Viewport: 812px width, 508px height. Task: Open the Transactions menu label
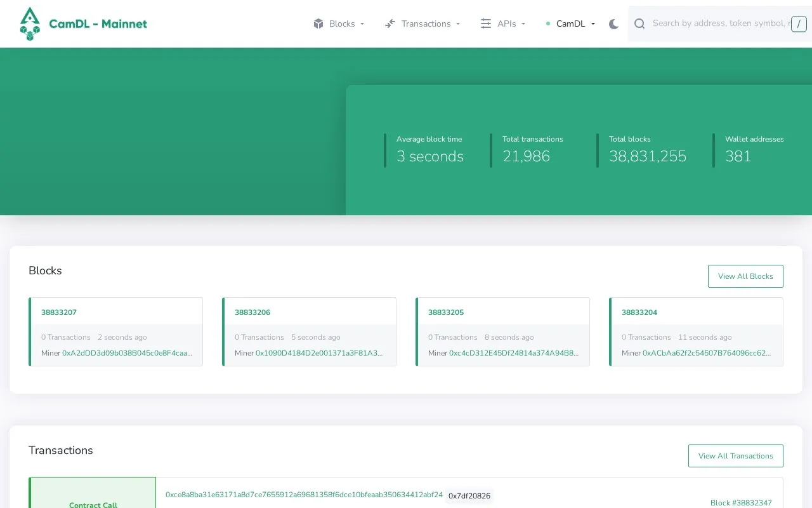point(426,23)
